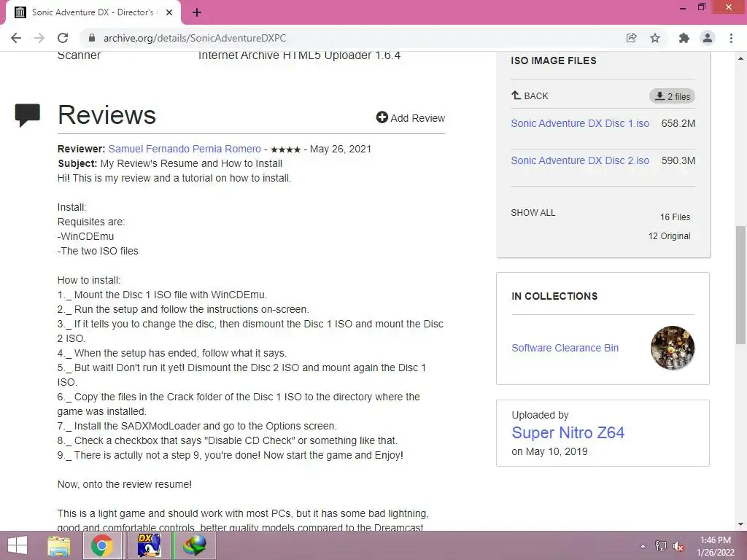Click the scrollbar down arrow
The image size is (747, 560).
click(740, 525)
